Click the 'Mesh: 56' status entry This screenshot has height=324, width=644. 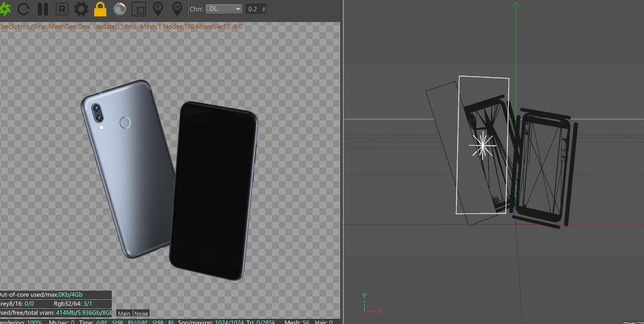297,322
